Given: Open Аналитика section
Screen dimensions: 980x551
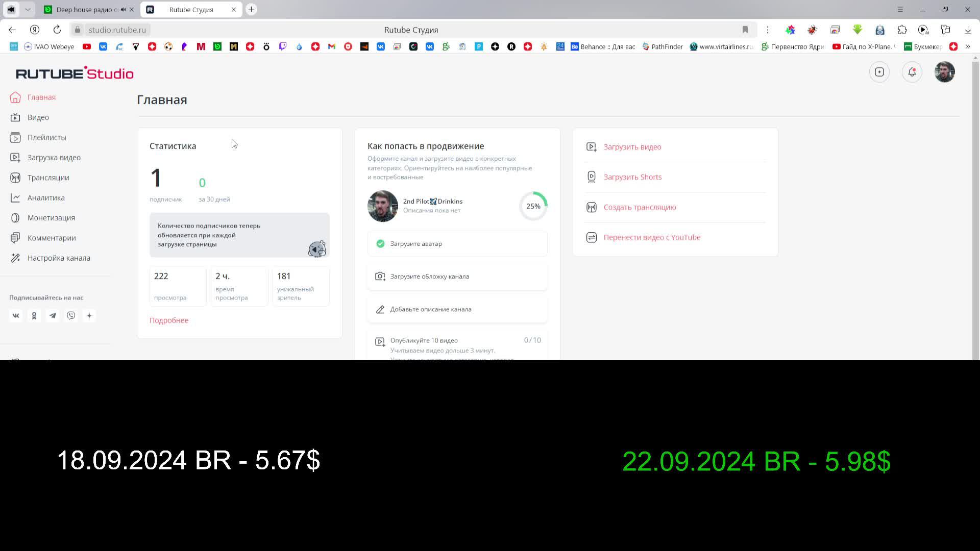Looking at the screenshot, I should tap(37, 197).
